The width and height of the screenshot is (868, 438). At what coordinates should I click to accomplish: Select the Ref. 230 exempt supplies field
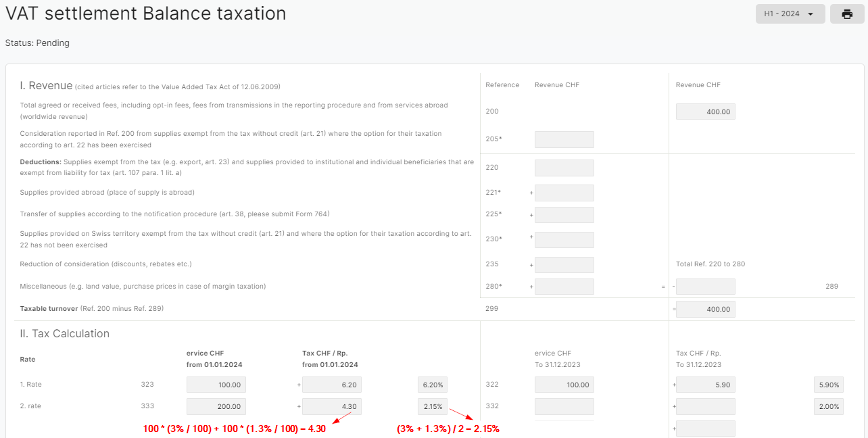coord(564,240)
